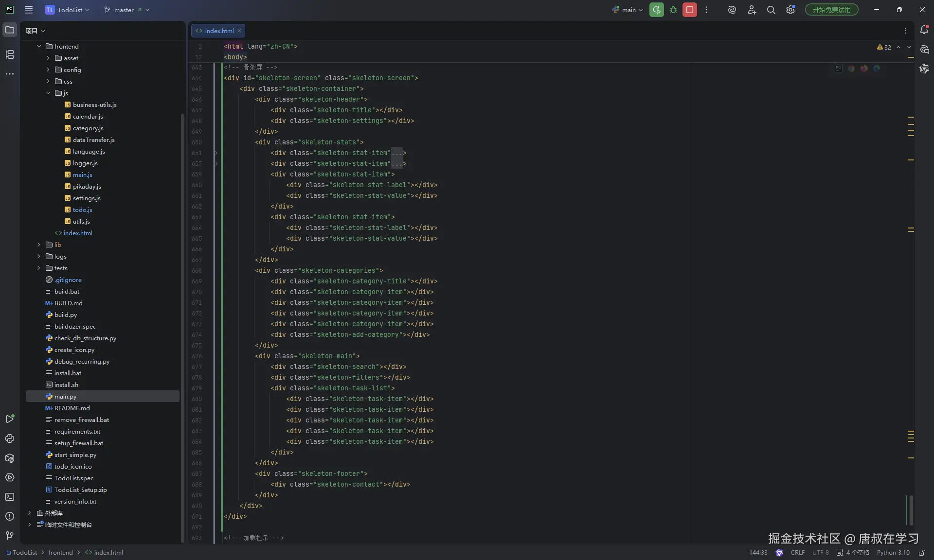Toggle Project tool window folder icon
The image size is (934, 560).
(10, 30)
